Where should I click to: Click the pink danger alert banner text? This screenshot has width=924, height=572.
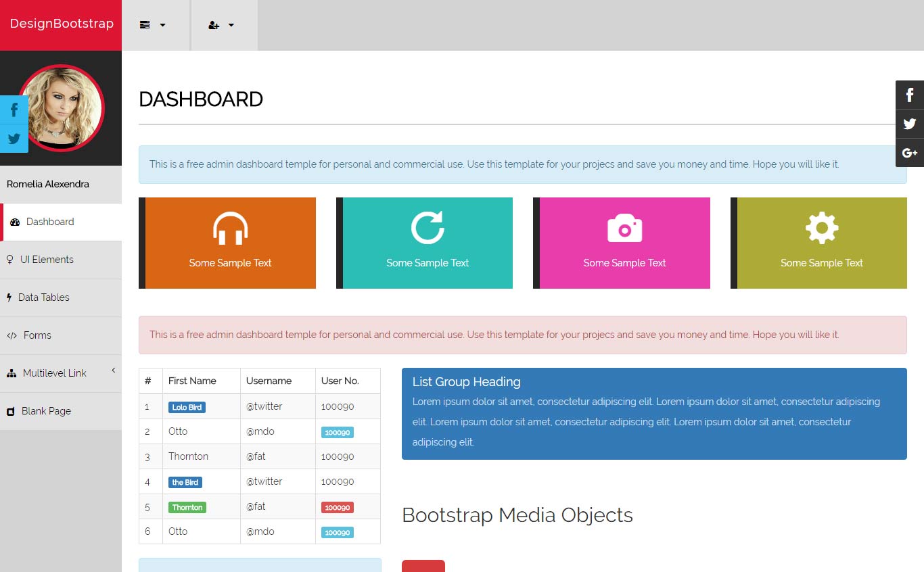[x=494, y=335]
